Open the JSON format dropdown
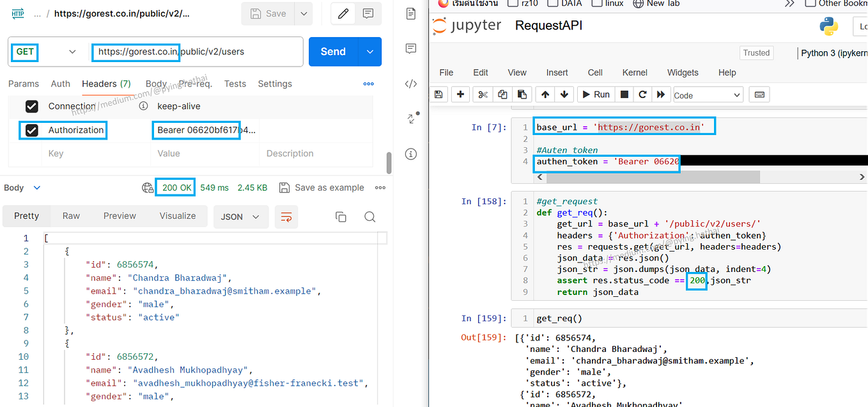The height and width of the screenshot is (407, 868). point(241,216)
